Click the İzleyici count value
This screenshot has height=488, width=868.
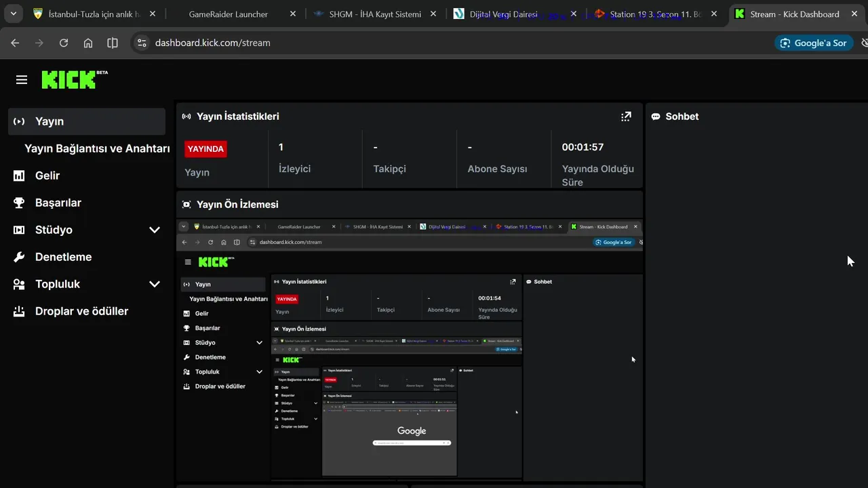point(281,147)
